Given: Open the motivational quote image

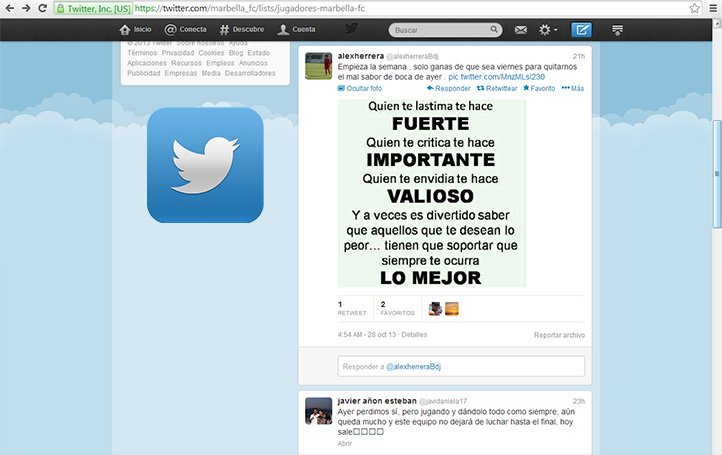Looking at the screenshot, I should [432, 193].
